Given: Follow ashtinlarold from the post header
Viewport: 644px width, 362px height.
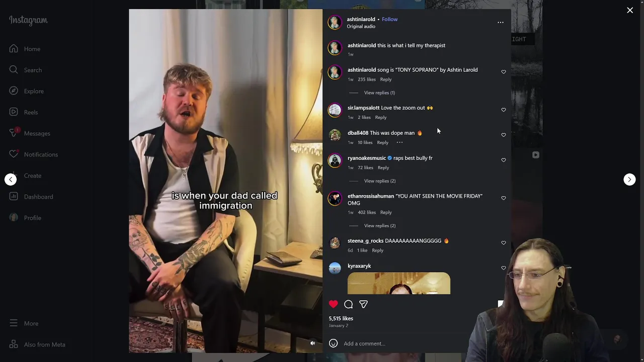Looking at the screenshot, I should pos(389,19).
